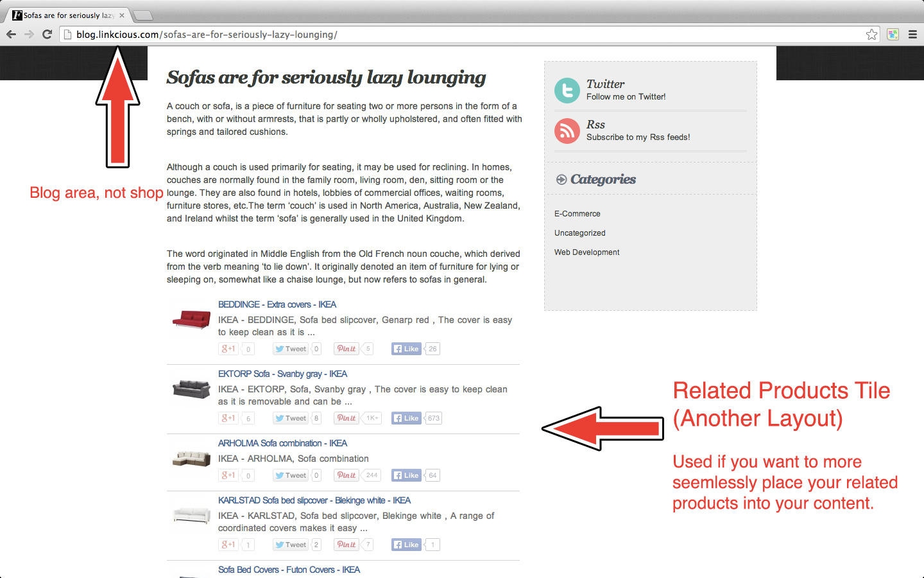Image resolution: width=924 pixels, height=578 pixels.
Task: Open the Chrome hamburger menu
Action: 912,35
